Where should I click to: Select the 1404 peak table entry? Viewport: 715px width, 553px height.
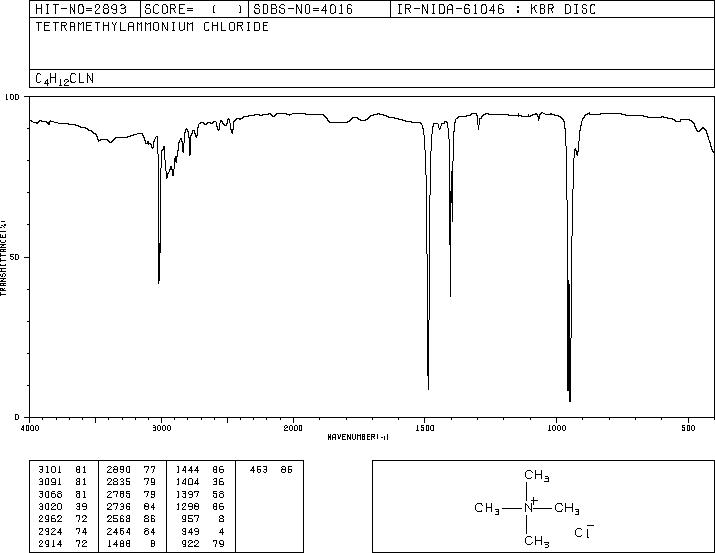pos(200,482)
